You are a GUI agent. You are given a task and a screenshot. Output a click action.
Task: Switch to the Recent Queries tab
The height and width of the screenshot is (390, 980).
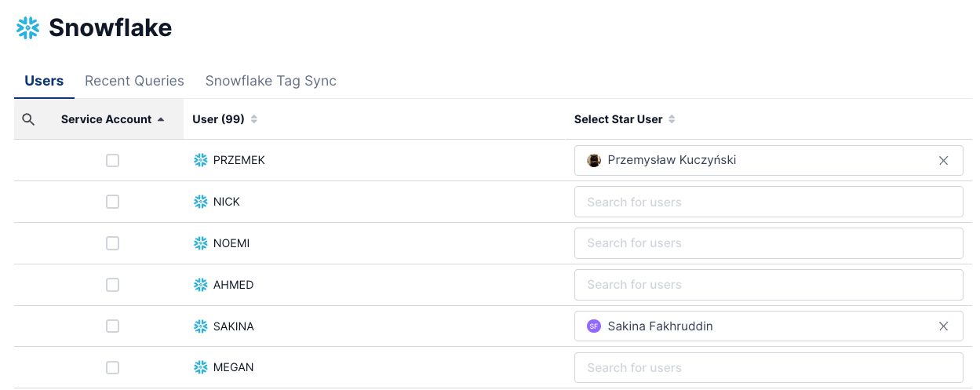(134, 81)
